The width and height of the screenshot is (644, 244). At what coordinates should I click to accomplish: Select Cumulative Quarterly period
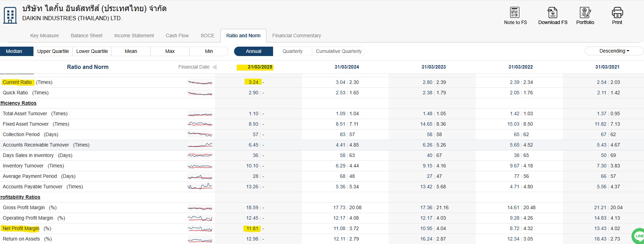click(339, 51)
